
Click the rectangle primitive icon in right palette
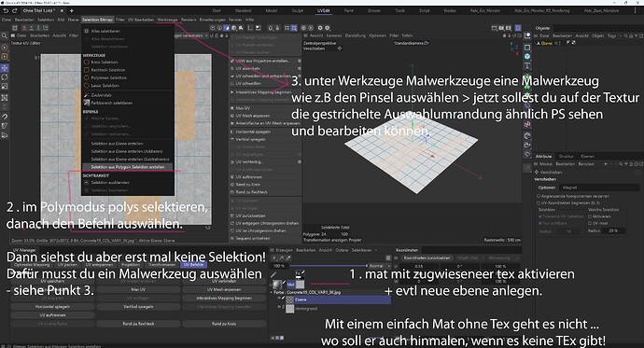coord(527,48)
